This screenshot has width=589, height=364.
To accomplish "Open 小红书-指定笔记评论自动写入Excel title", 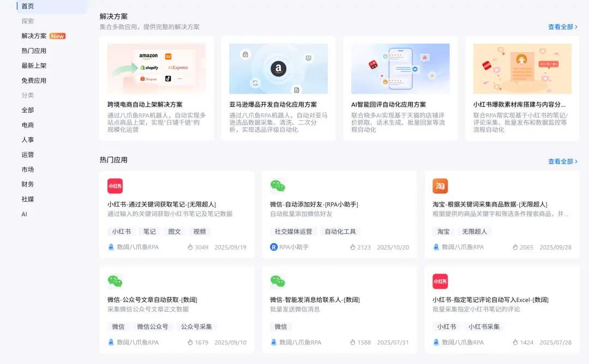I will point(490,300).
